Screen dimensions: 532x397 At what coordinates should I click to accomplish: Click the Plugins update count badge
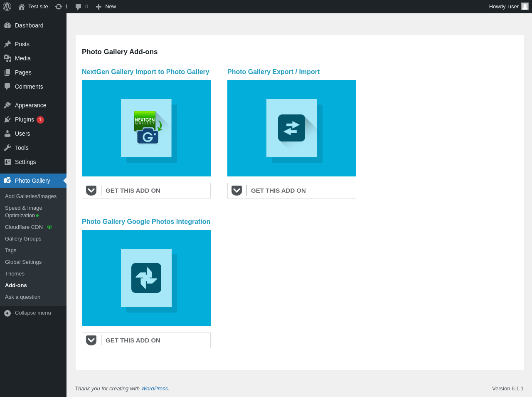pyautogui.click(x=40, y=120)
